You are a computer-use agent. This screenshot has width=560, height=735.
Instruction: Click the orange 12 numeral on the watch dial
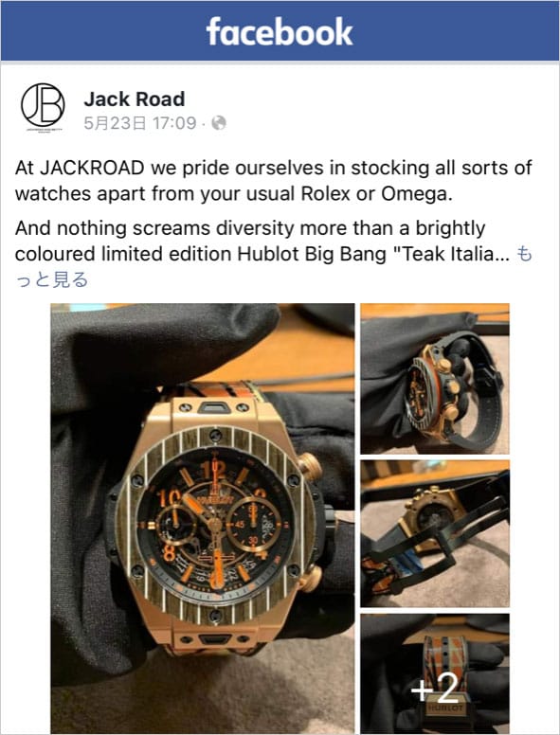point(214,469)
